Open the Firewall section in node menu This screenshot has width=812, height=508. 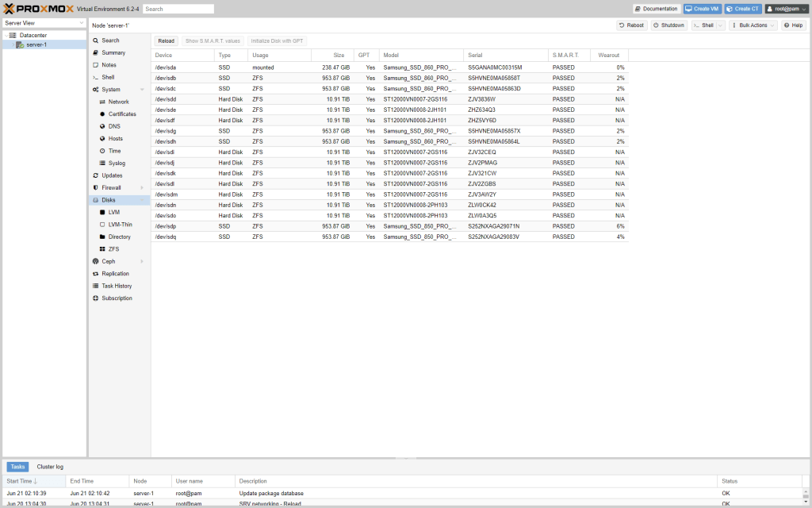coord(111,188)
